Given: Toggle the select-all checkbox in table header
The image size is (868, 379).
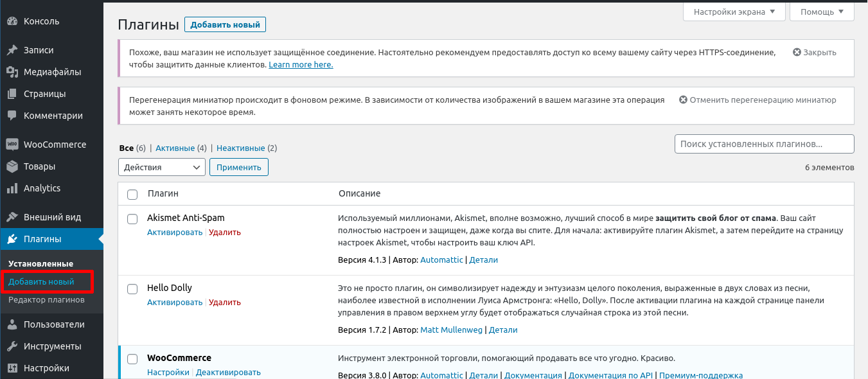Looking at the screenshot, I should [x=132, y=194].
